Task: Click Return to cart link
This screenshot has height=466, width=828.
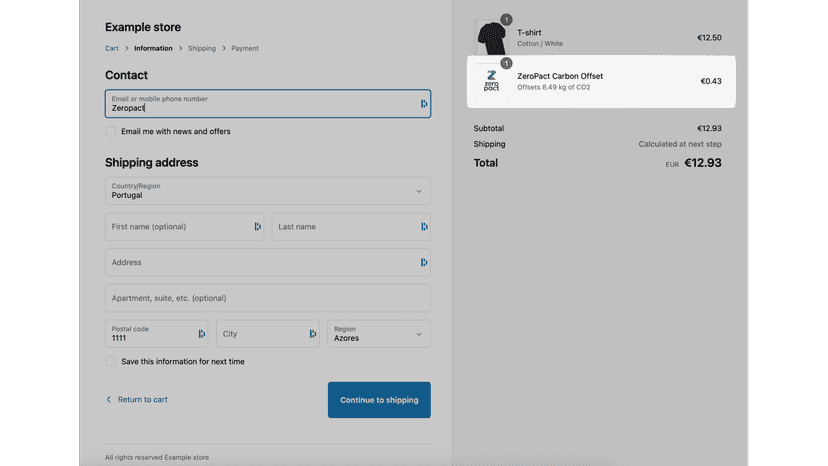Action: pos(143,399)
